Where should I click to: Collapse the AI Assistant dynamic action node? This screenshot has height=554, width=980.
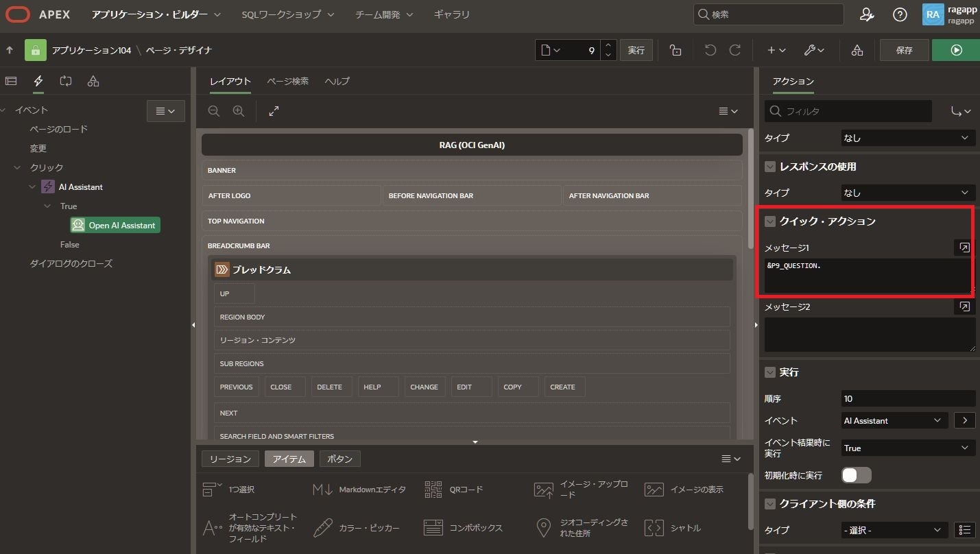[x=32, y=186]
